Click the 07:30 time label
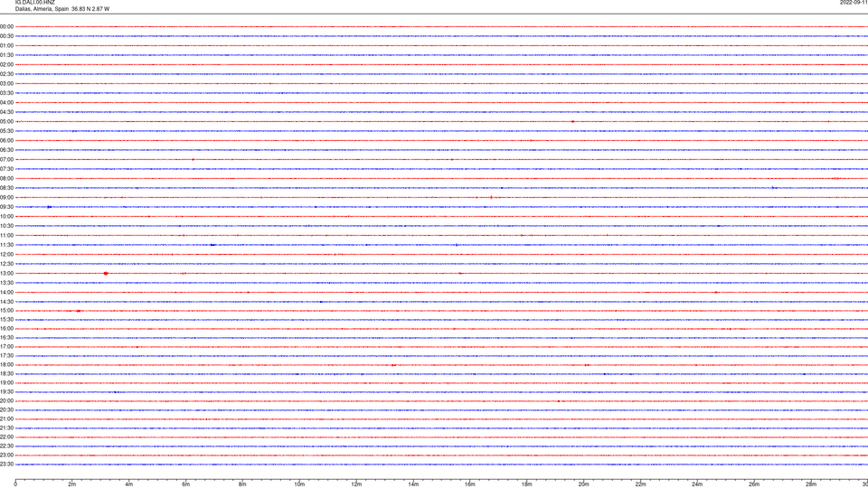 point(6,169)
